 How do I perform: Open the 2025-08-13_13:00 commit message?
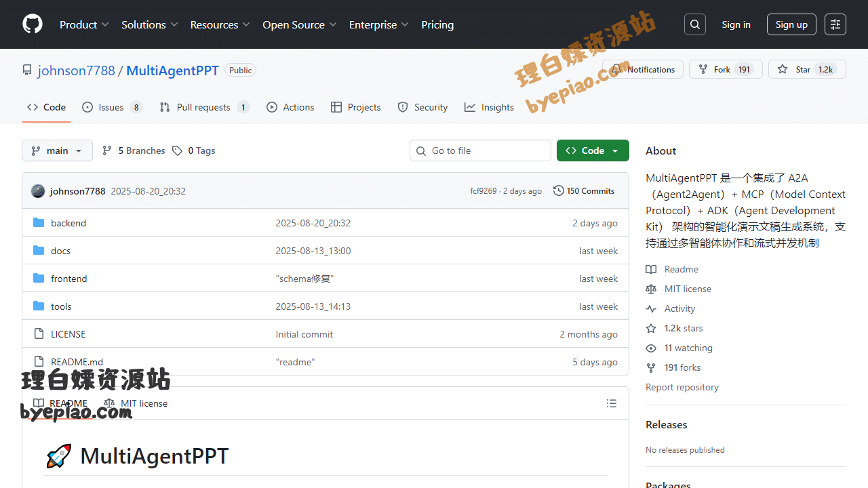point(313,251)
